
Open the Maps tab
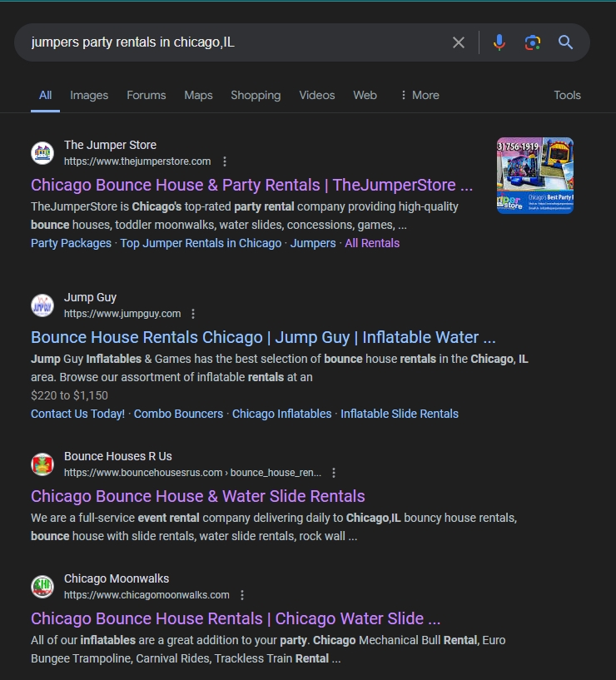coord(198,96)
